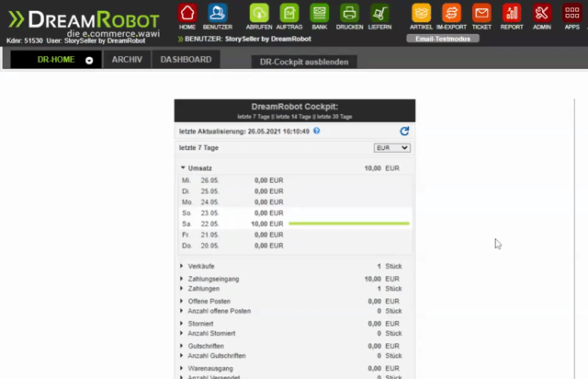
Task: Click the green revenue bar for 22.05.
Action: (x=349, y=224)
